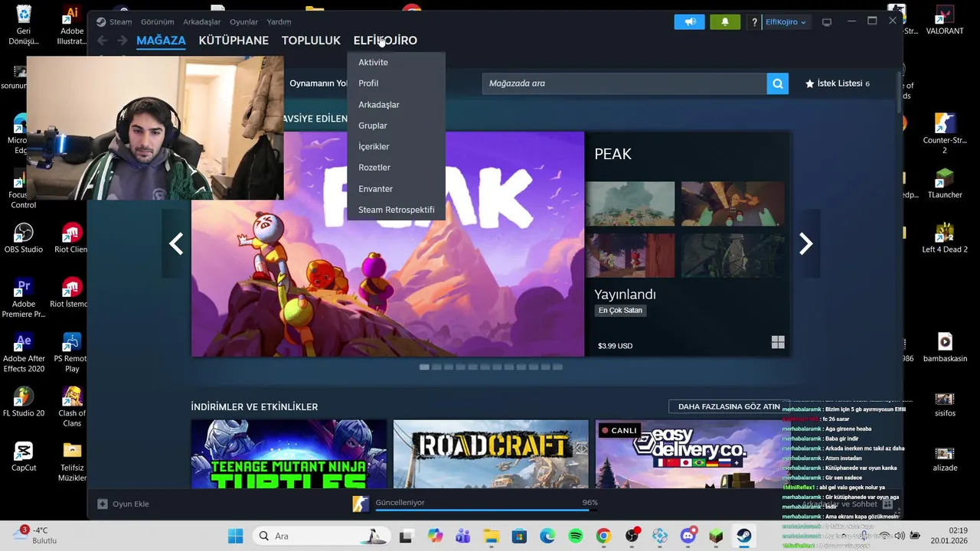This screenshot has width=980, height=551.
Task: Open the Steam menu in title bar
Action: [x=120, y=22]
